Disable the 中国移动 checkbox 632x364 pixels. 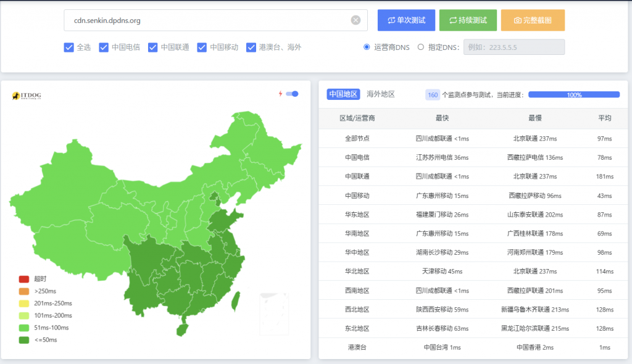tap(202, 47)
